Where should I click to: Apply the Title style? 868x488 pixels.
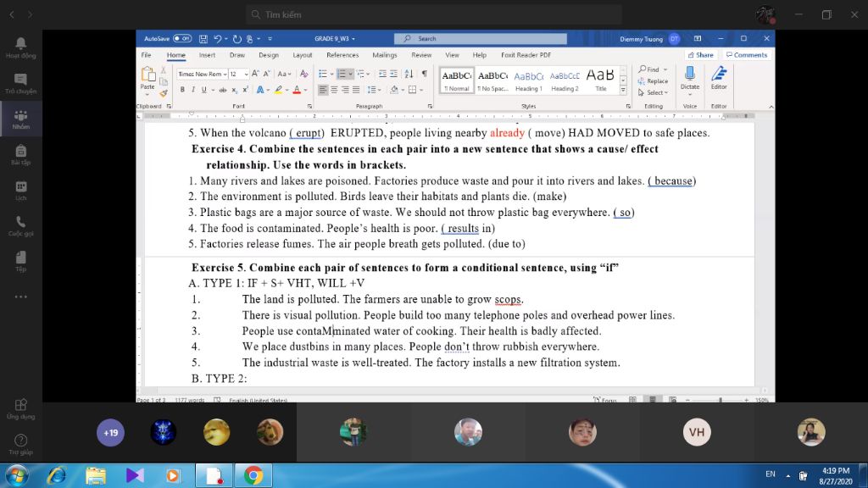click(x=601, y=80)
